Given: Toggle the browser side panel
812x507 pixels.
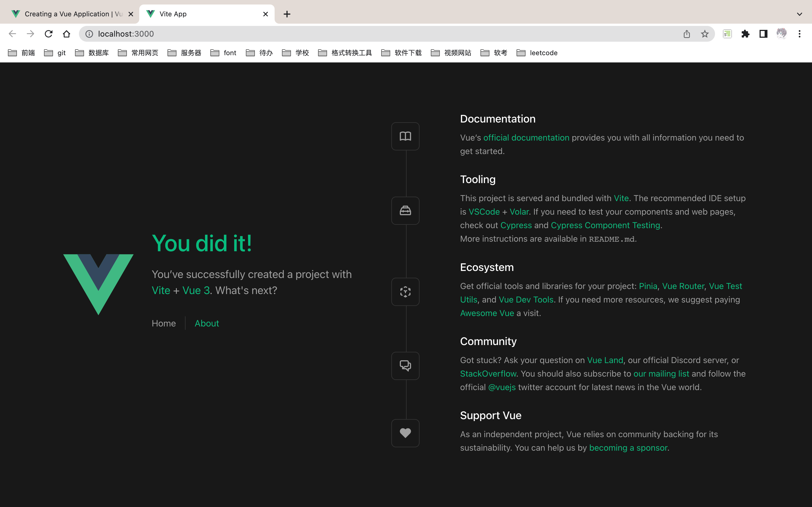Looking at the screenshot, I should (x=763, y=34).
